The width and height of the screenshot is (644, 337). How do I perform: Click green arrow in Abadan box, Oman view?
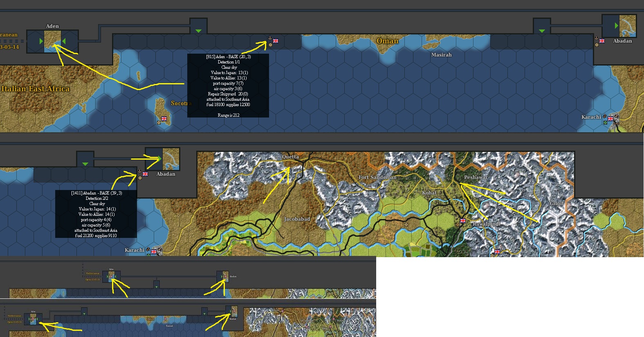coord(617,25)
